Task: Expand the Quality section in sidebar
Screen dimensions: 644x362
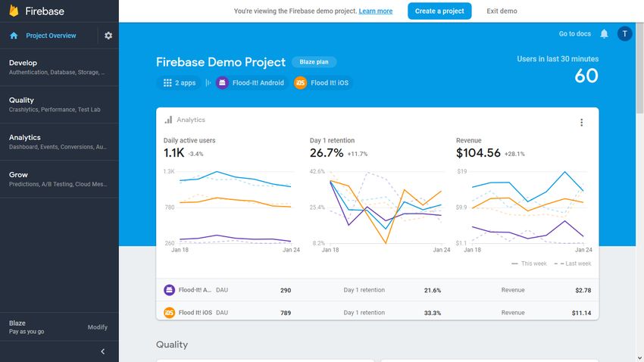Action: click(x=59, y=105)
